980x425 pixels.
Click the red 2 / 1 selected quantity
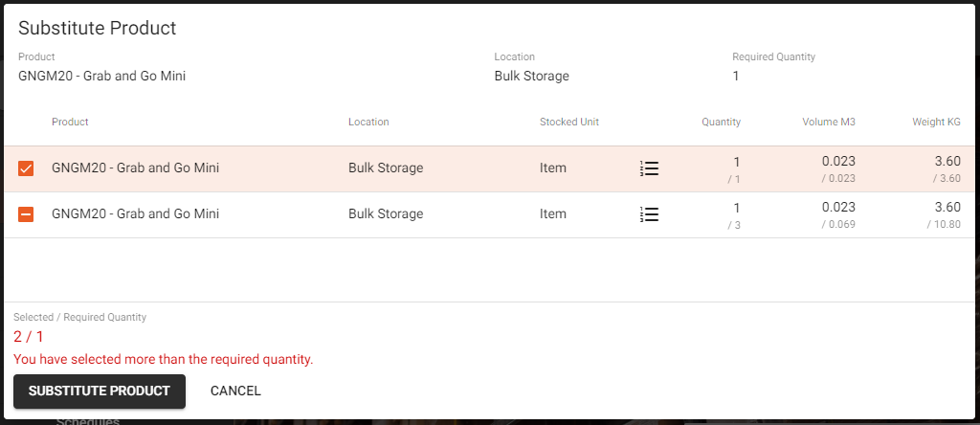click(x=29, y=337)
